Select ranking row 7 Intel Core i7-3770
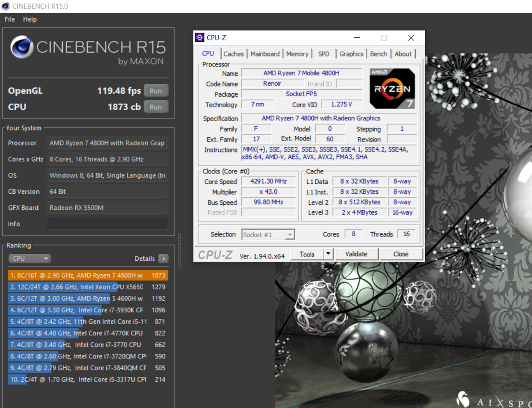Screen dimensions: 532x408 tap(88, 345)
